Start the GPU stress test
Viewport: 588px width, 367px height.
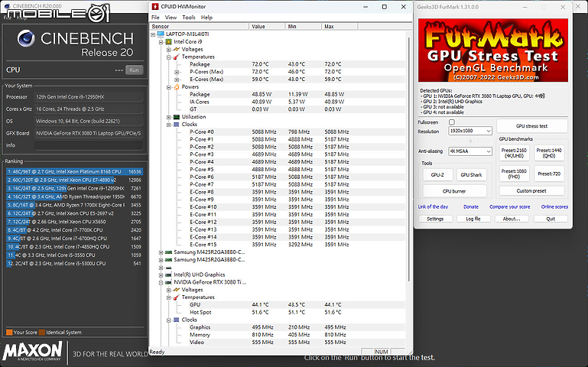(x=531, y=126)
